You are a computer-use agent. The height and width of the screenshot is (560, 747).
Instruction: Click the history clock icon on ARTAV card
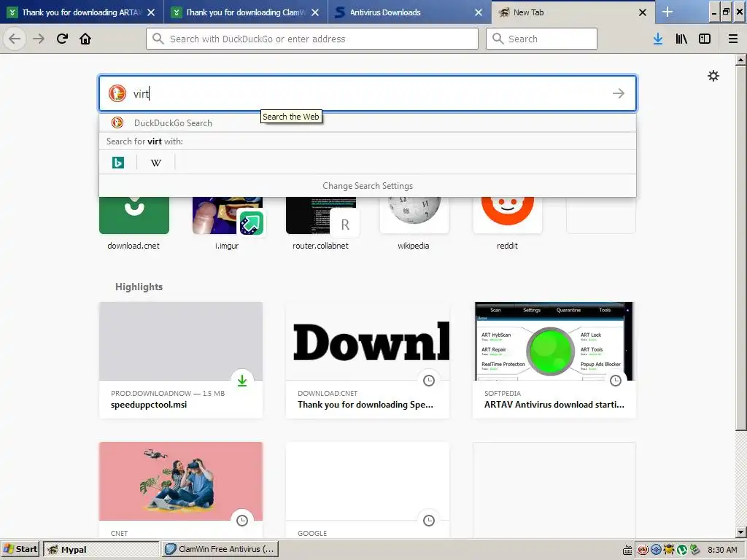pyautogui.click(x=616, y=381)
